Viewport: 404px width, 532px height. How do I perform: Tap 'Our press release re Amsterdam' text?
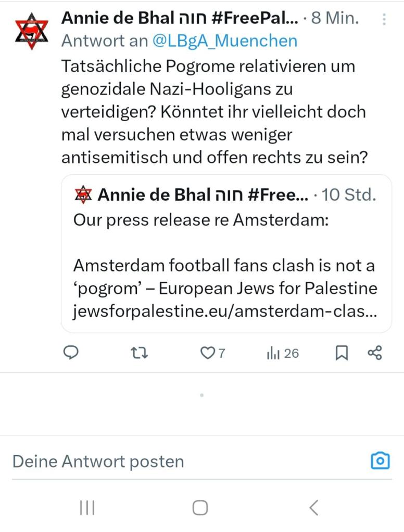201,220
